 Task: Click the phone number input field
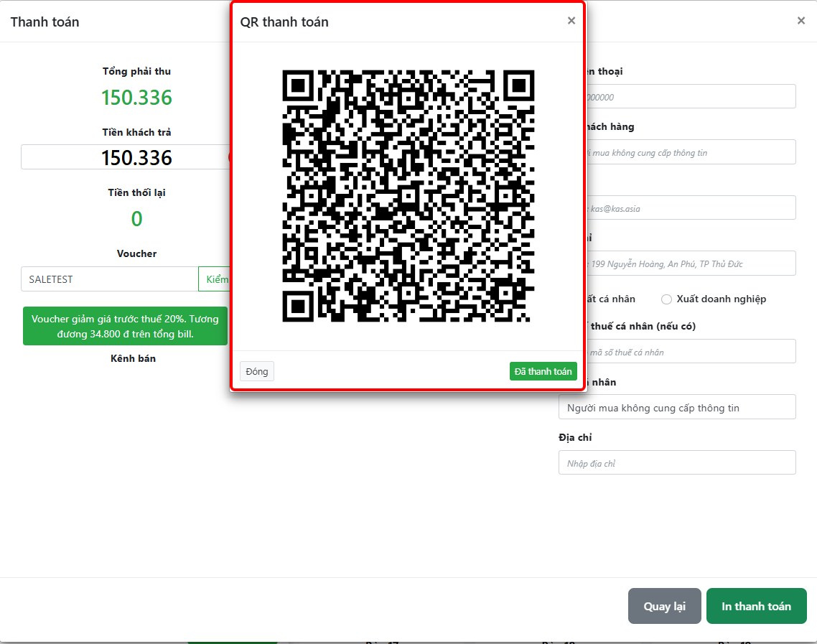(x=689, y=97)
